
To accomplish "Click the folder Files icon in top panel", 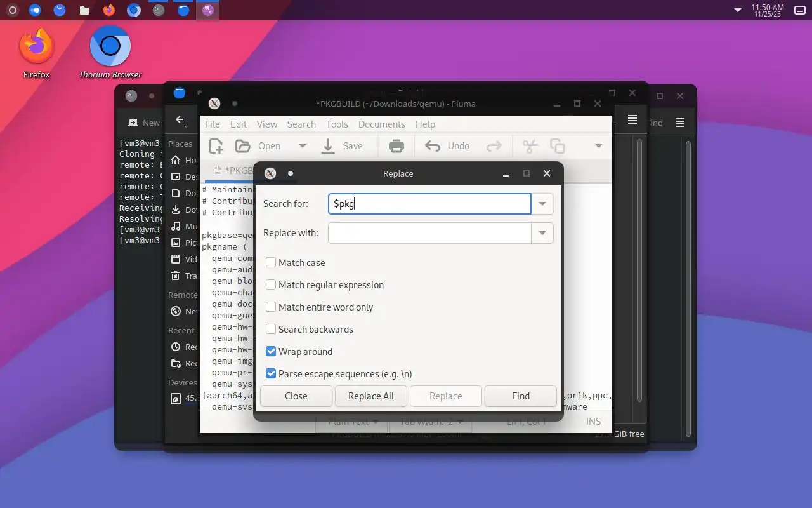I will tap(84, 10).
